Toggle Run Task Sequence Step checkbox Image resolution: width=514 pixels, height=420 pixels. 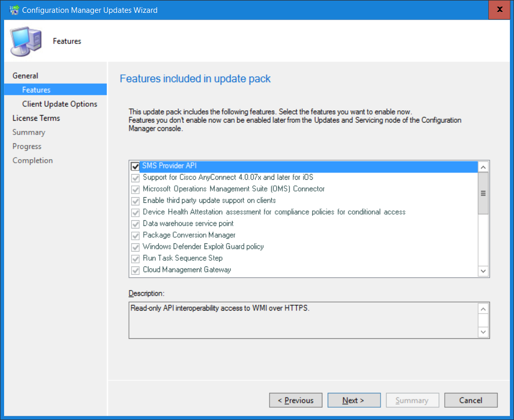pyautogui.click(x=135, y=259)
